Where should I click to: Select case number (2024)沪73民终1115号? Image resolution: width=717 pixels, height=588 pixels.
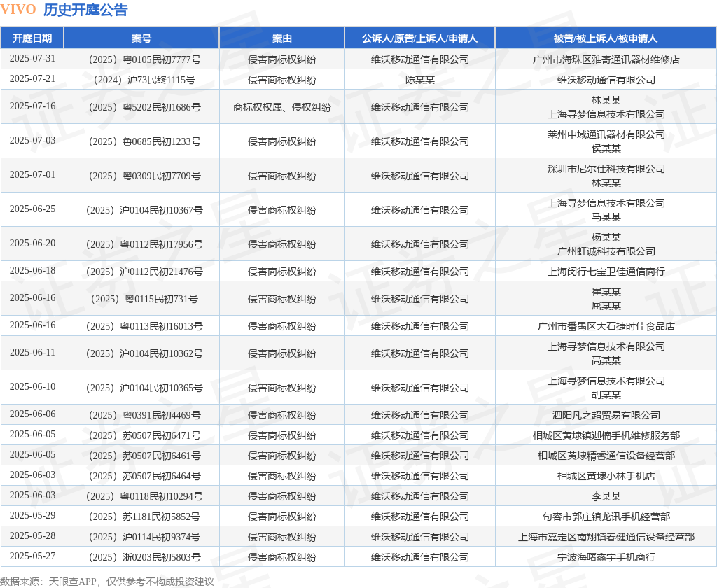point(144,80)
